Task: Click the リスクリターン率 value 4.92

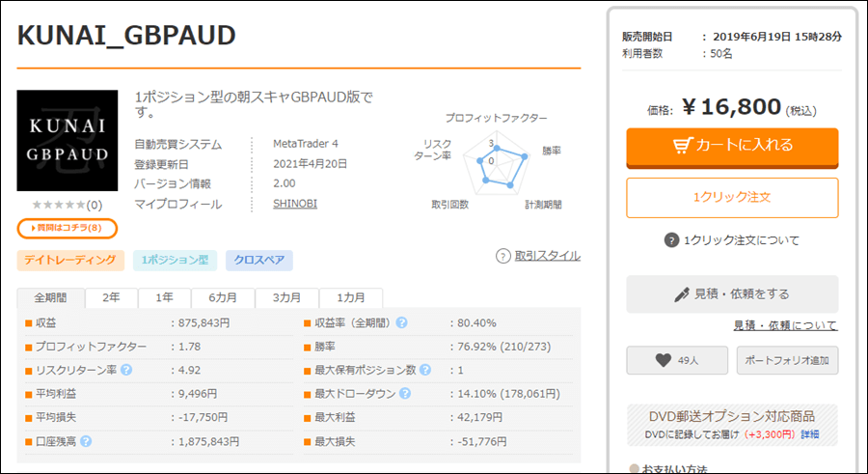Action: tap(189, 370)
